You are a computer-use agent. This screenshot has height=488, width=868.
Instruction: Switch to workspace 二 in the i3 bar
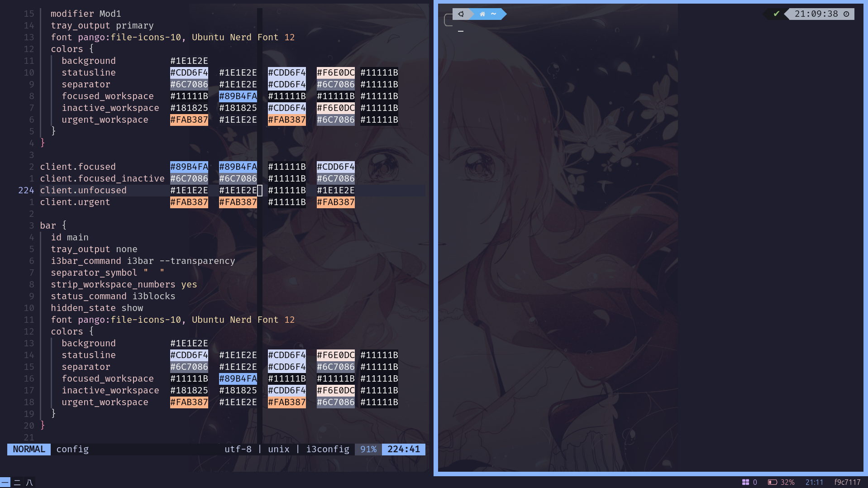tap(17, 483)
